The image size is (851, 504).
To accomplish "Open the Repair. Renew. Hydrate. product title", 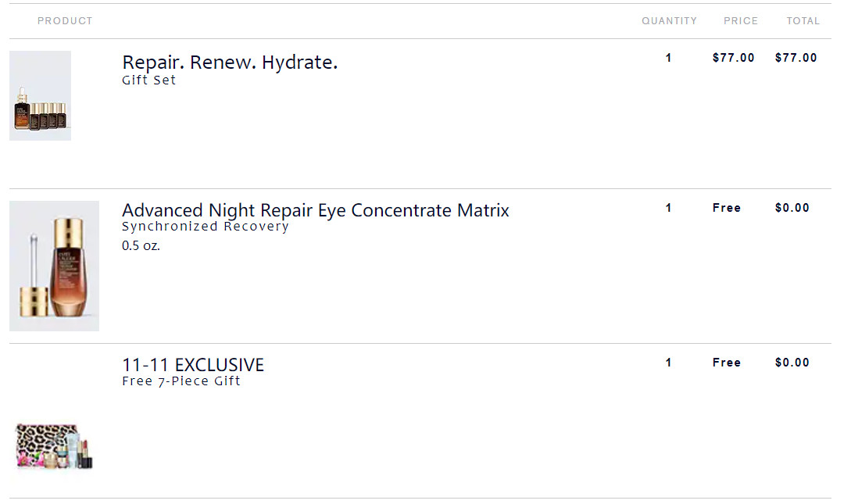I will 230,63.
